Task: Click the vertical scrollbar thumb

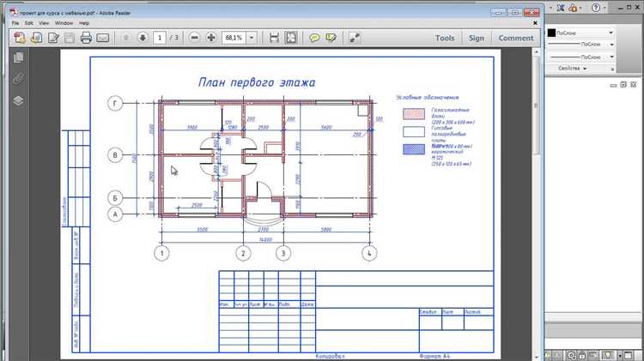Action: click(x=536, y=105)
